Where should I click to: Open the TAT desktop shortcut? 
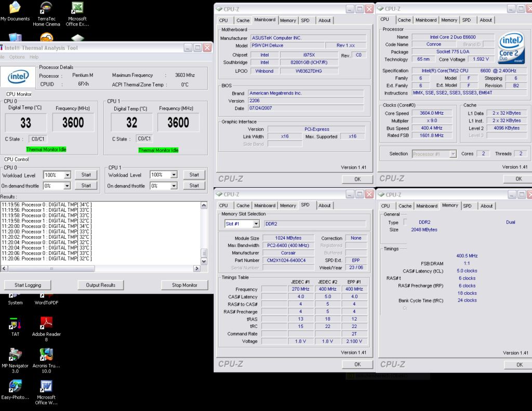(x=15, y=327)
